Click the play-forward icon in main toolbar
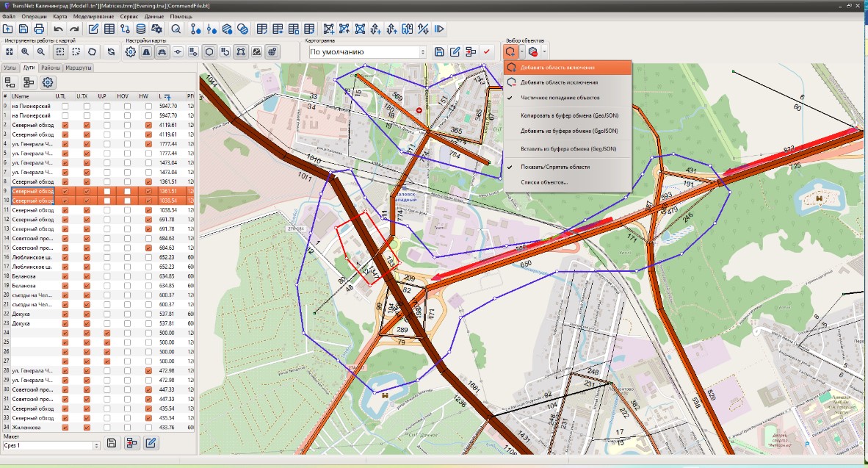The height and width of the screenshot is (468, 868). tap(439, 29)
